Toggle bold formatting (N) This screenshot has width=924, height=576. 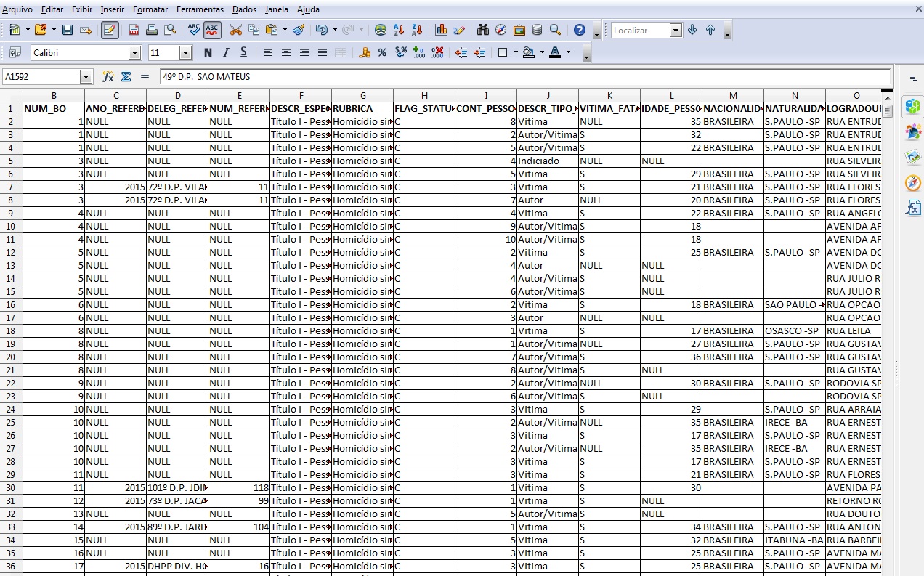tap(208, 52)
